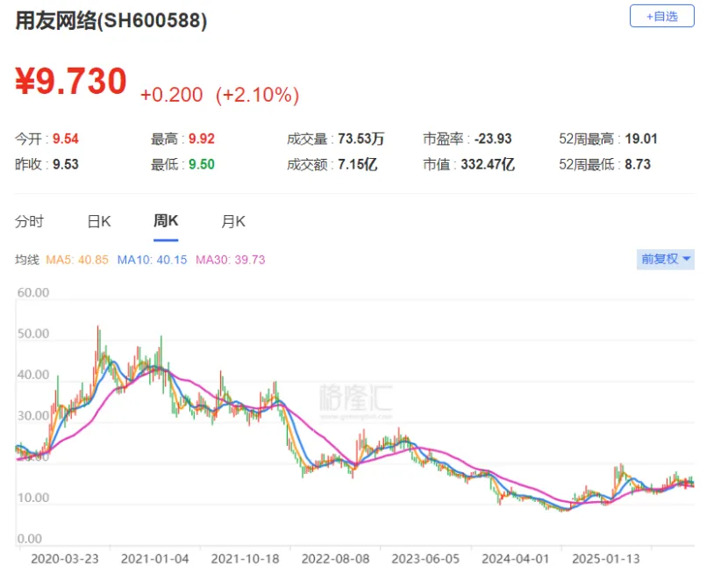Click the 昨收 value 9.53
The image size is (728, 567).
click(66, 164)
